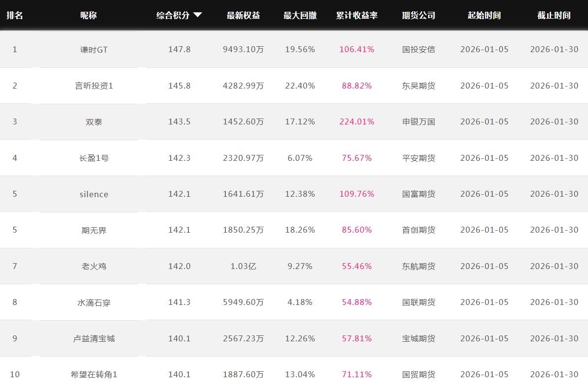
Task: Click the 水滴石穿 nickname
Action: click(93, 302)
